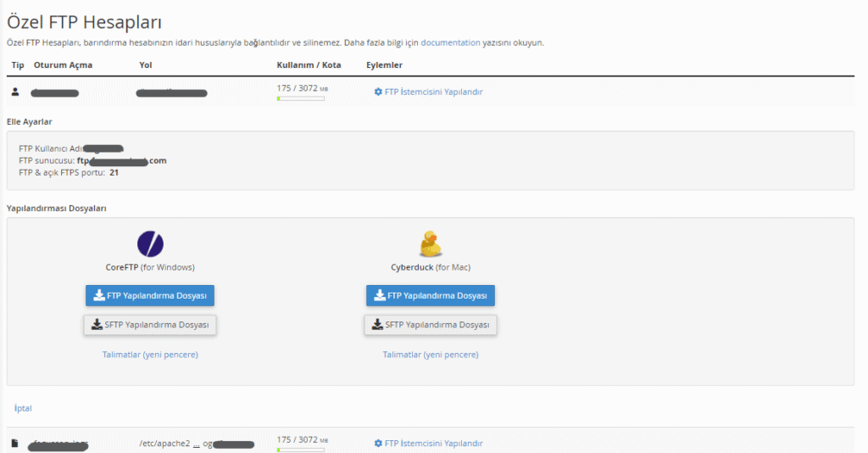Click the /etc/apache2 path text

click(x=164, y=444)
